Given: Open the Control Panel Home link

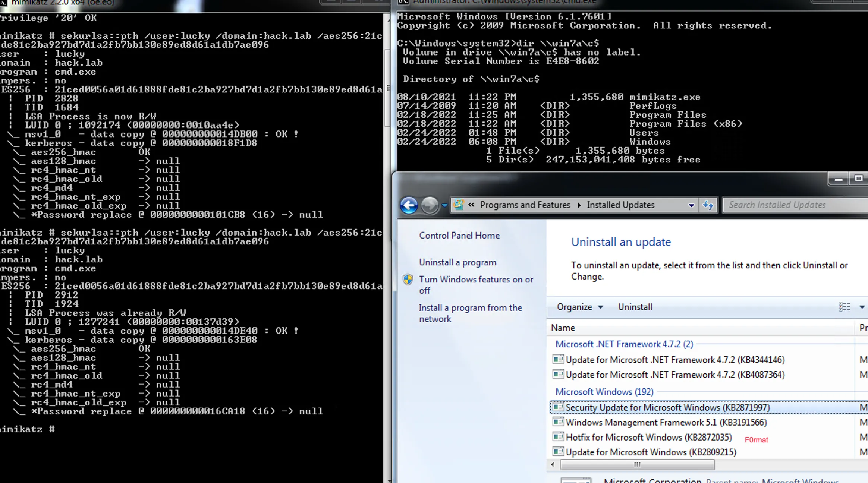Looking at the screenshot, I should coord(459,236).
